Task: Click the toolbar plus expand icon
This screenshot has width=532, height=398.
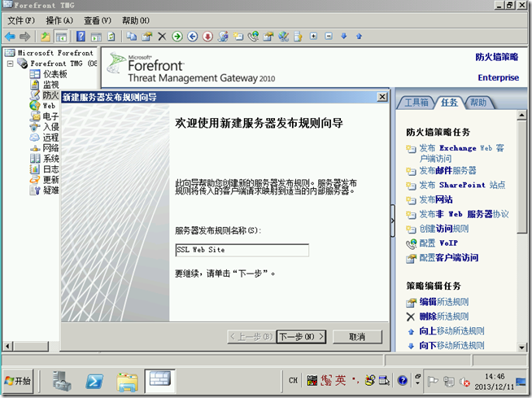Action: tap(313, 36)
